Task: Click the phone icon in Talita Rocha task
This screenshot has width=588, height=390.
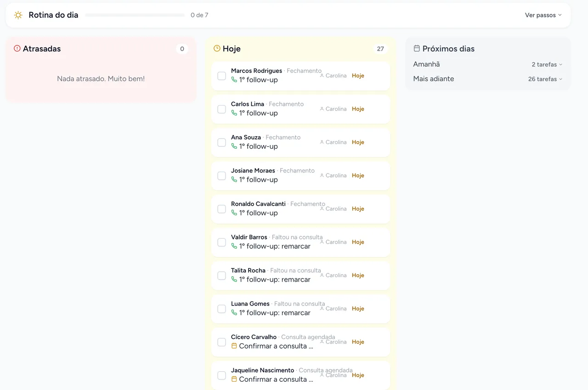Action: coord(234,279)
